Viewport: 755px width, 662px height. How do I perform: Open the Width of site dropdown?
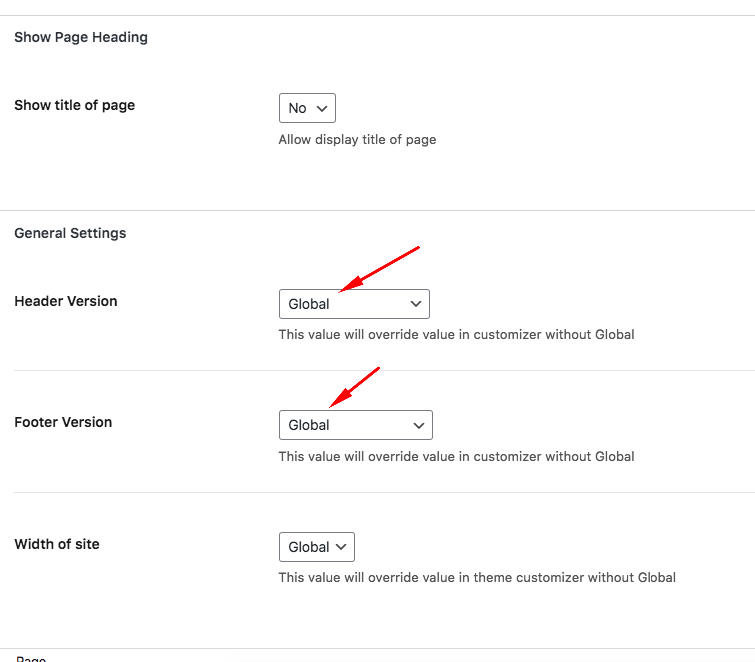coord(317,547)
